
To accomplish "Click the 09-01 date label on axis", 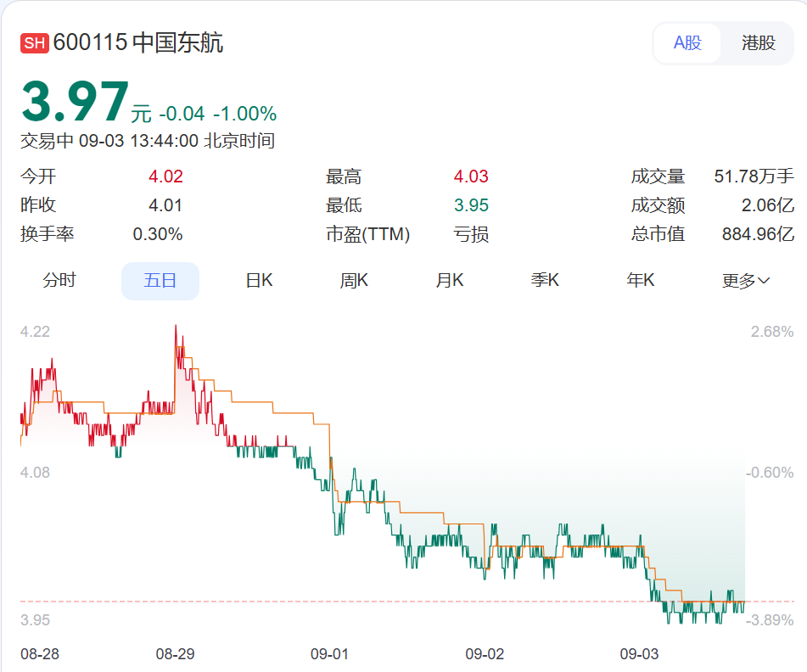I will point(330,654).
